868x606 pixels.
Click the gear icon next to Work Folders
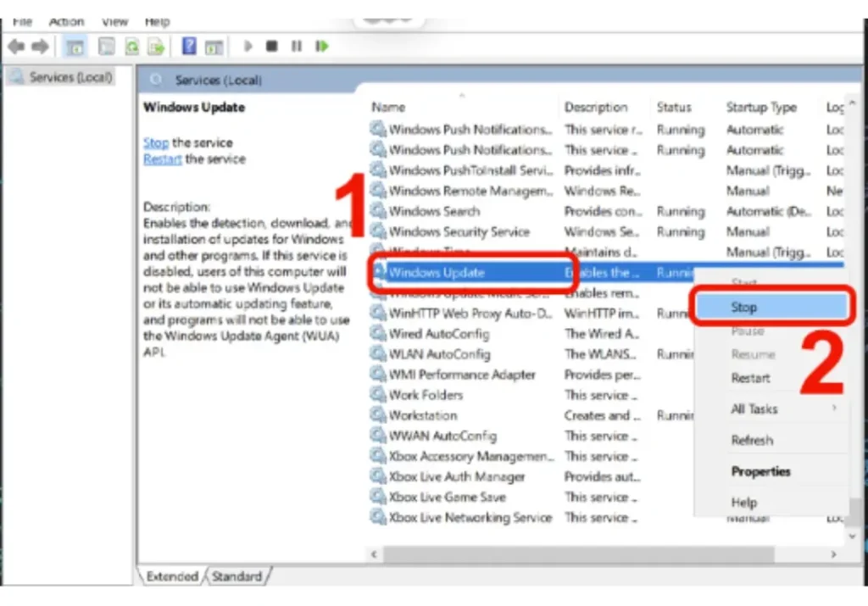click(x=378, y=395)
